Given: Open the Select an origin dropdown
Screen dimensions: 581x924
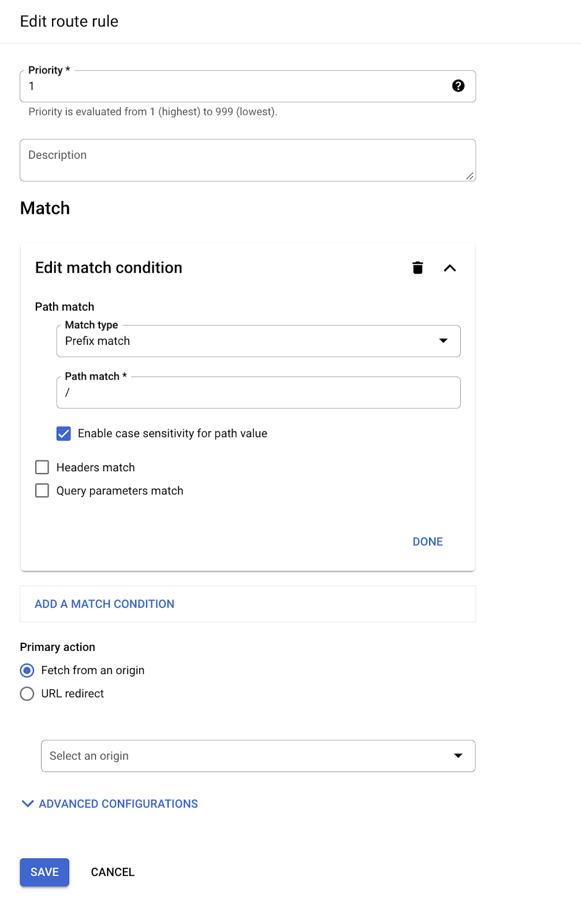Looking at the screenshot, I should click(258, 756).
